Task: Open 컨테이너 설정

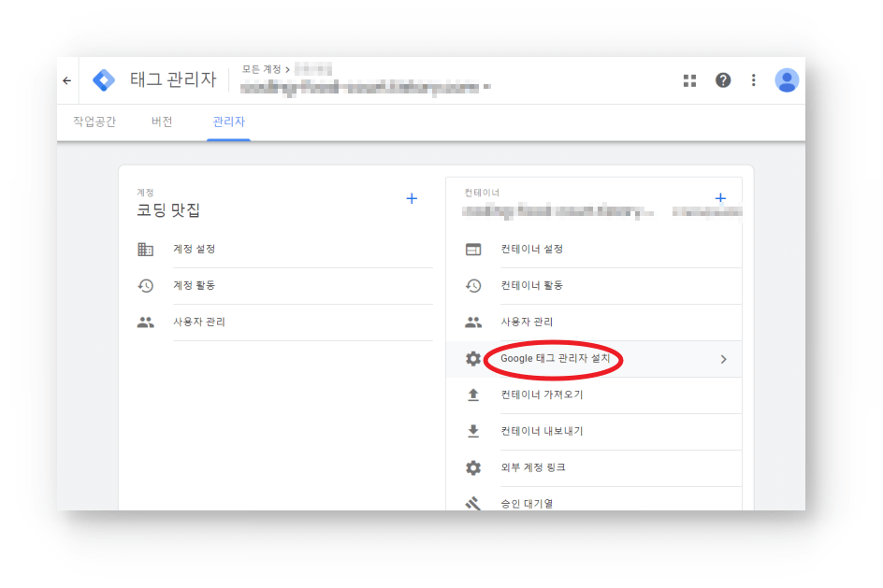Action: 594,249
